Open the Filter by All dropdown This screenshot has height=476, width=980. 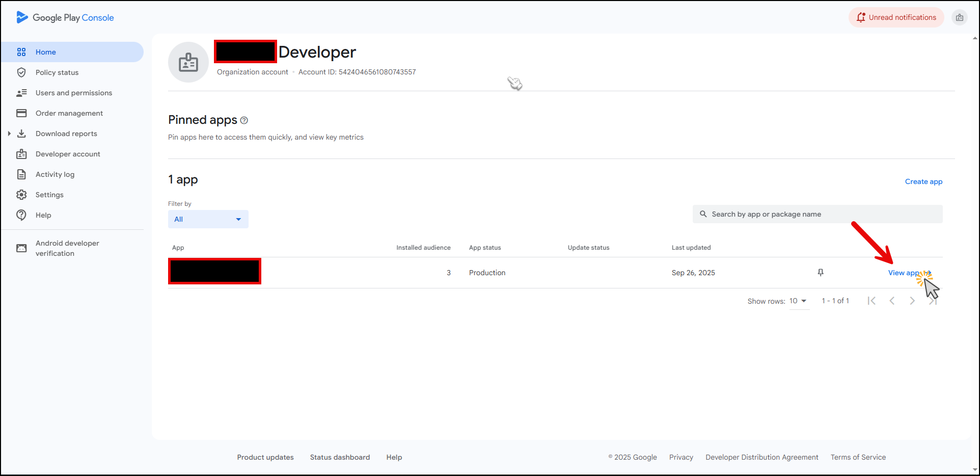[x=208, y=219]
